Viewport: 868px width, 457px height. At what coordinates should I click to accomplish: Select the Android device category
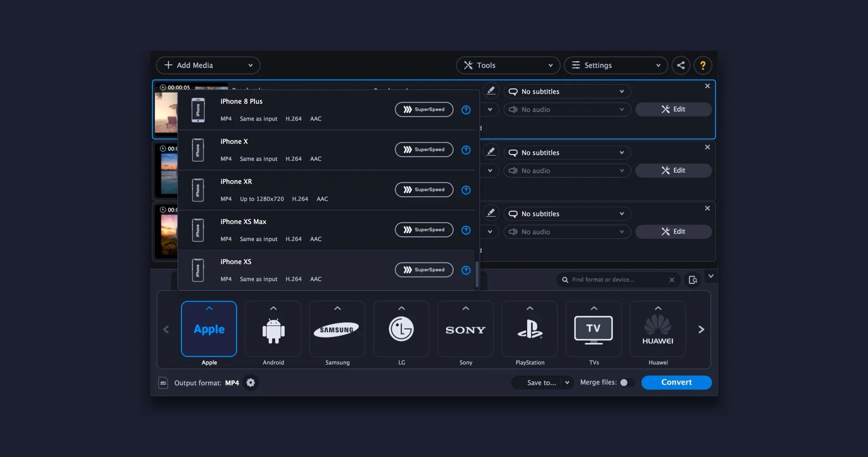[273, 329]
